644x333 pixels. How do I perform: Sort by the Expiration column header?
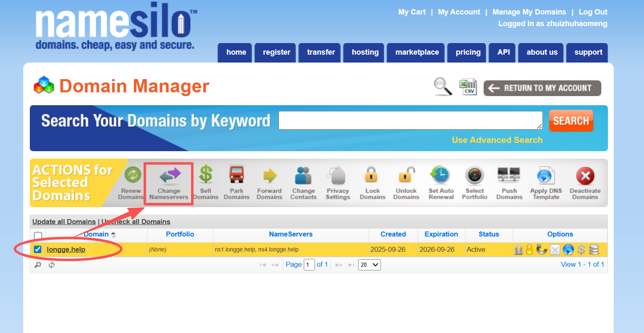tap(441, 234)
